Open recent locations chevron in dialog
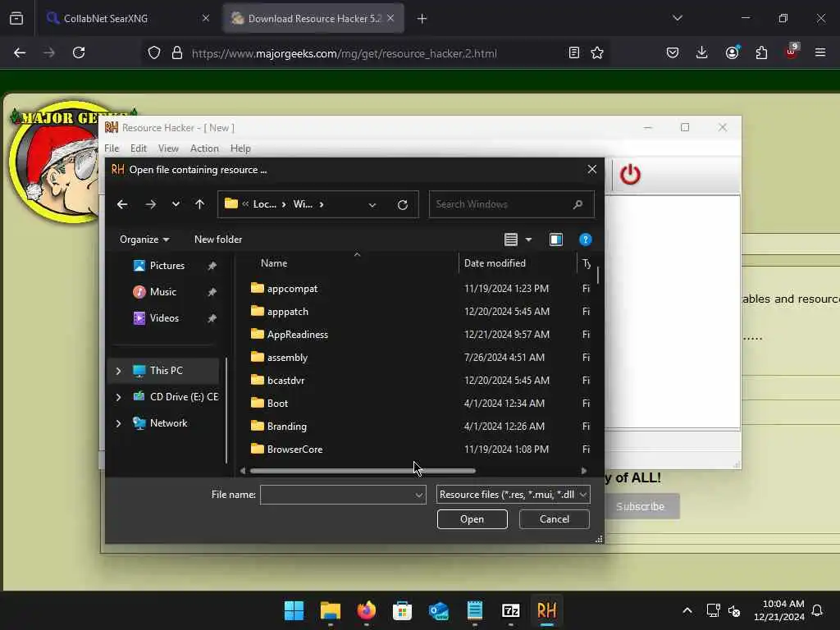The width and height of the screenshot is (840, 630). 176,204
